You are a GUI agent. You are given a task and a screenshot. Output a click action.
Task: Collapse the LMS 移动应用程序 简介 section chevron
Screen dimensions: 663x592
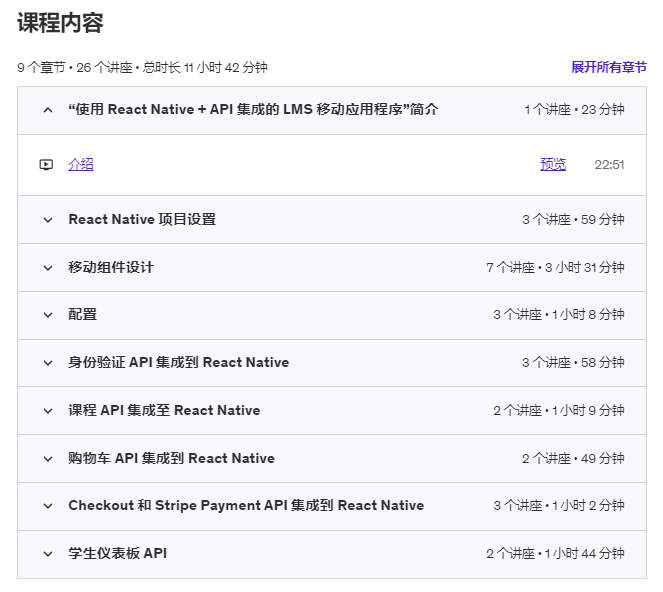tap(48, 110)
